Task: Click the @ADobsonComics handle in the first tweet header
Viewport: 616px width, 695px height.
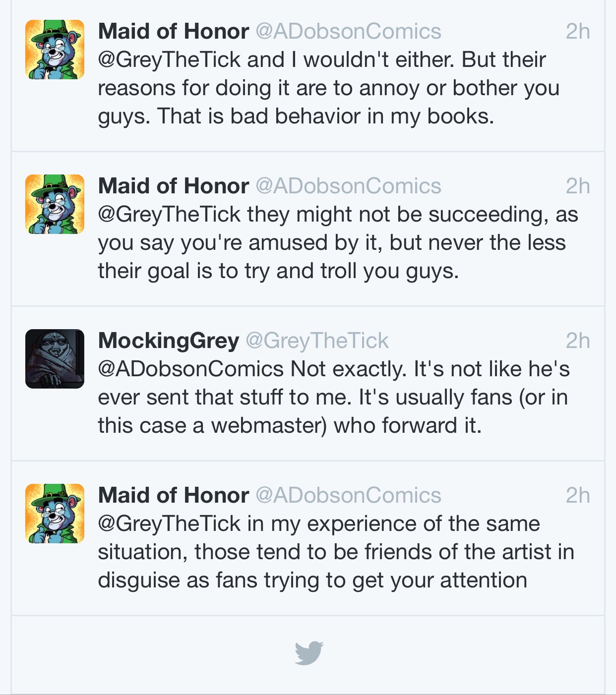Action: point(348,32)
